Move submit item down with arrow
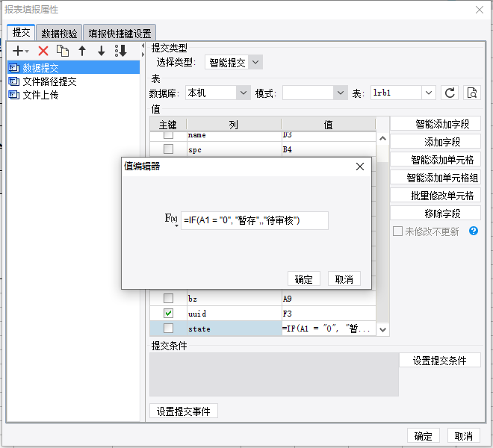Viewport: 493px width, 448px height. tap(102, 51)
